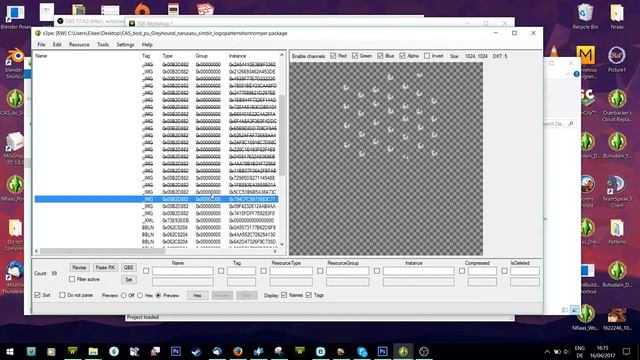Show hidden system tray icons
Viewport: 640px width, 360px height.
[x=547, y=351]
